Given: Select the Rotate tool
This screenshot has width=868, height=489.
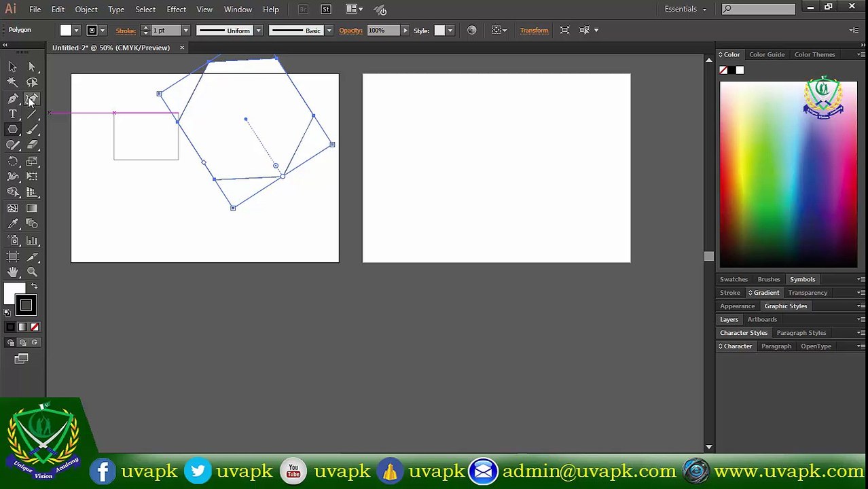Looking at the screenshot, I should pyautogui.click(x=13, y=161).
